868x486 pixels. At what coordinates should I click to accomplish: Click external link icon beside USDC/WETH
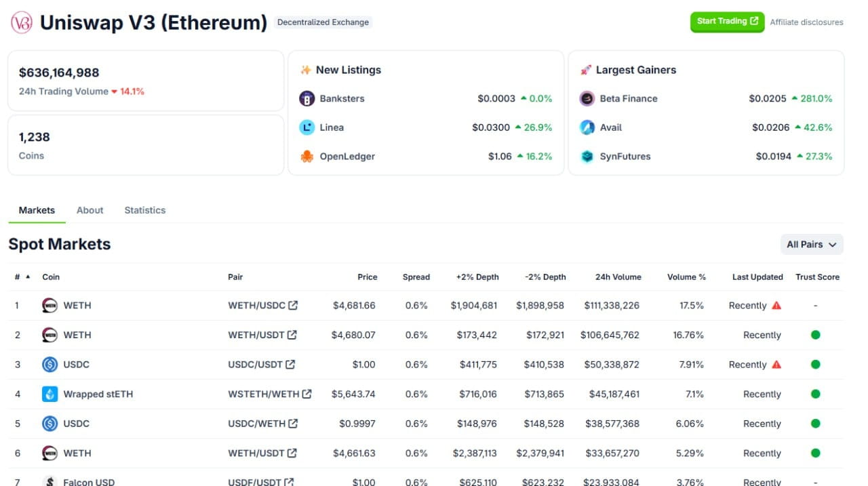(293, 424)
